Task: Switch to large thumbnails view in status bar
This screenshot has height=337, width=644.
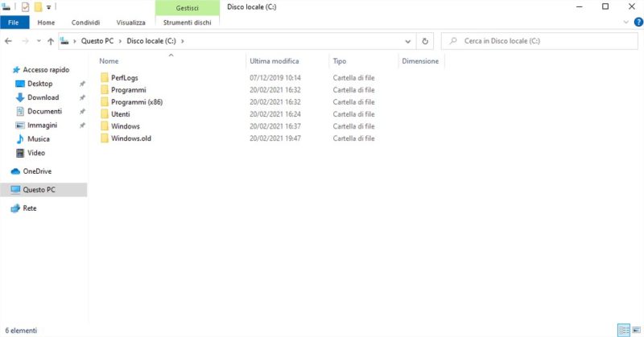Action: (635, 330)
